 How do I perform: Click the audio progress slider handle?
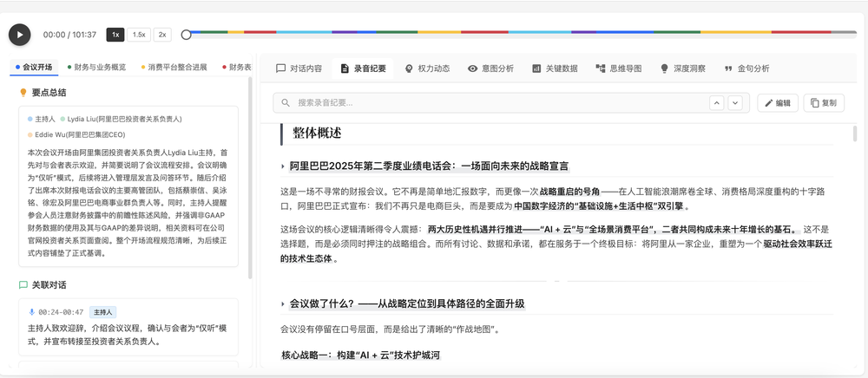(186, 35)
